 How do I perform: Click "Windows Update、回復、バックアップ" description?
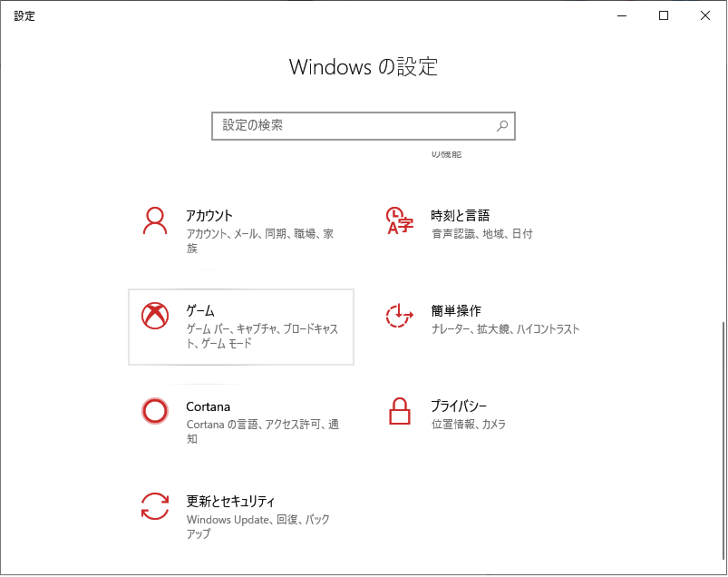(258, 527)
